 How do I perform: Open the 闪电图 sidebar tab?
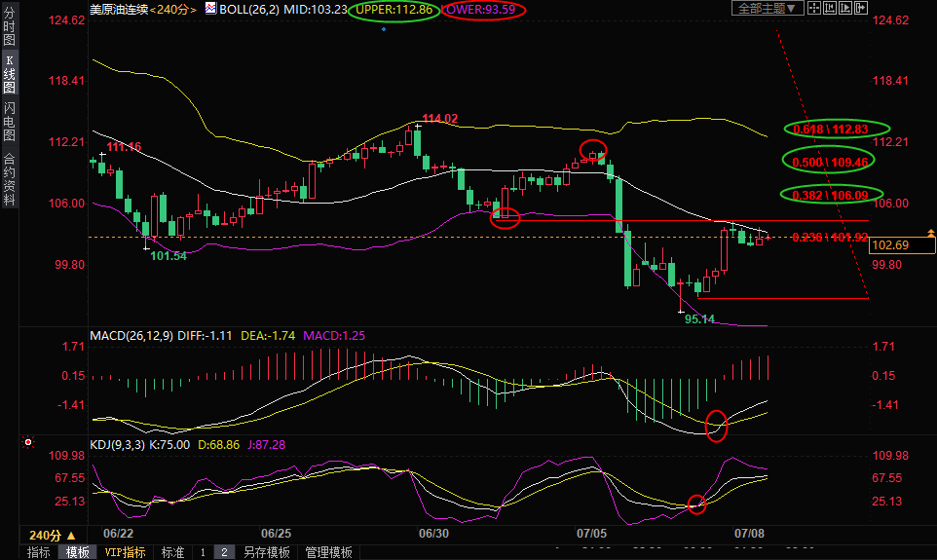tap(9, 121)
